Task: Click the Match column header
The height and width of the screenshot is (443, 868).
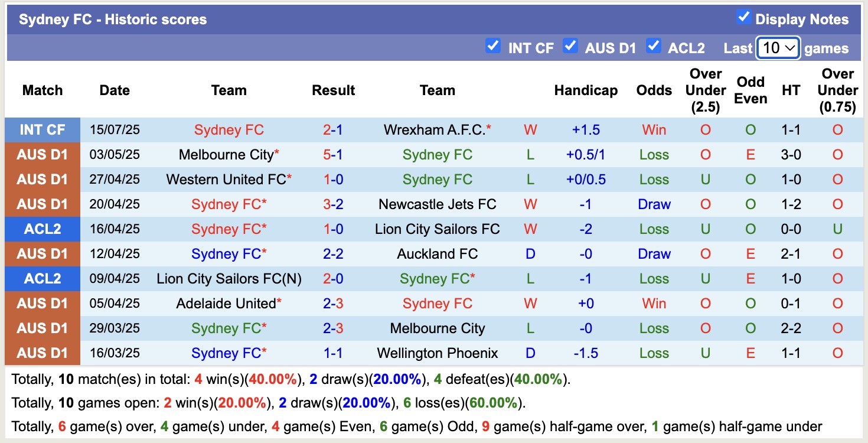Action: pos(41,90)
